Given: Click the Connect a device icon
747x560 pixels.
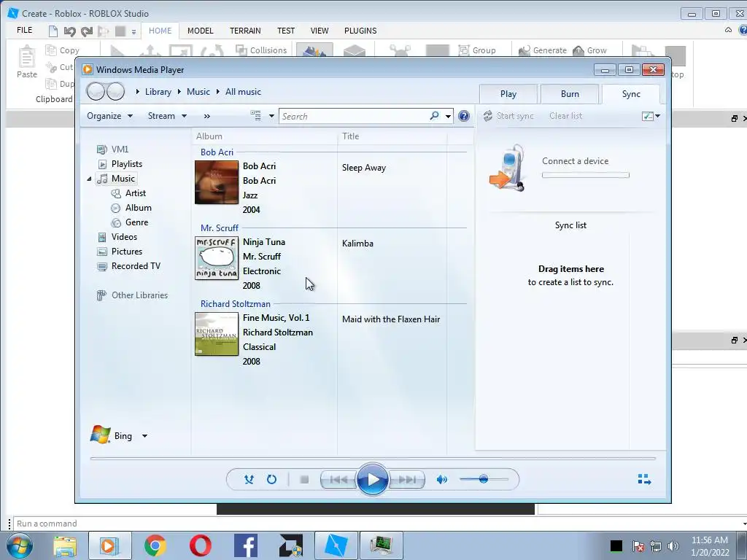Looking at the screenshot, I should point(507,168).
